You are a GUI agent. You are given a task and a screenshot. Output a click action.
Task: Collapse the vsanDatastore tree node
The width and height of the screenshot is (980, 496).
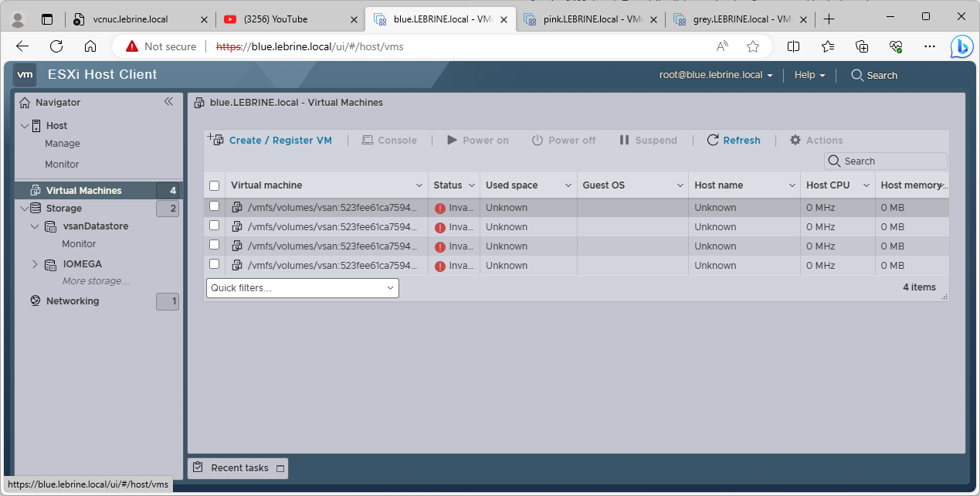click(x=35, y=227)
